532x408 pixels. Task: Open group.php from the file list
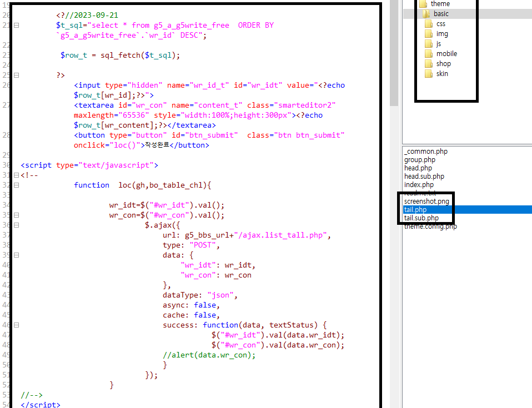pos(420,160)
